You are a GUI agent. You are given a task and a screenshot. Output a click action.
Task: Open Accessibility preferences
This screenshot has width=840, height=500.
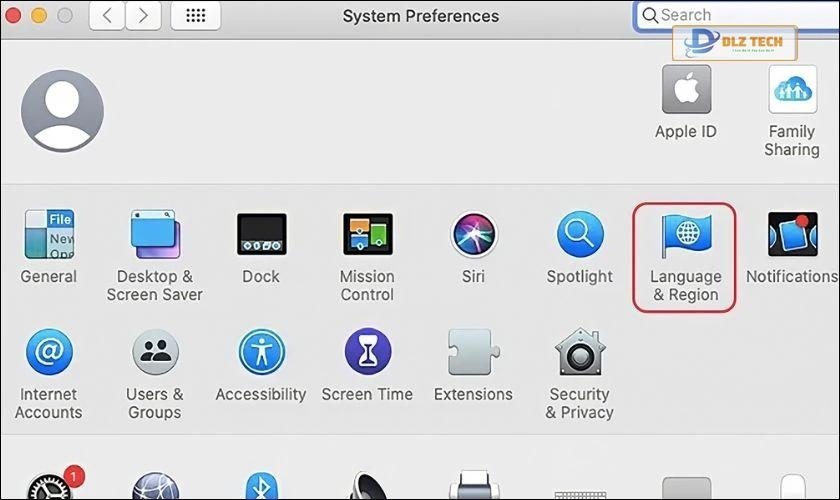point(261,365)
